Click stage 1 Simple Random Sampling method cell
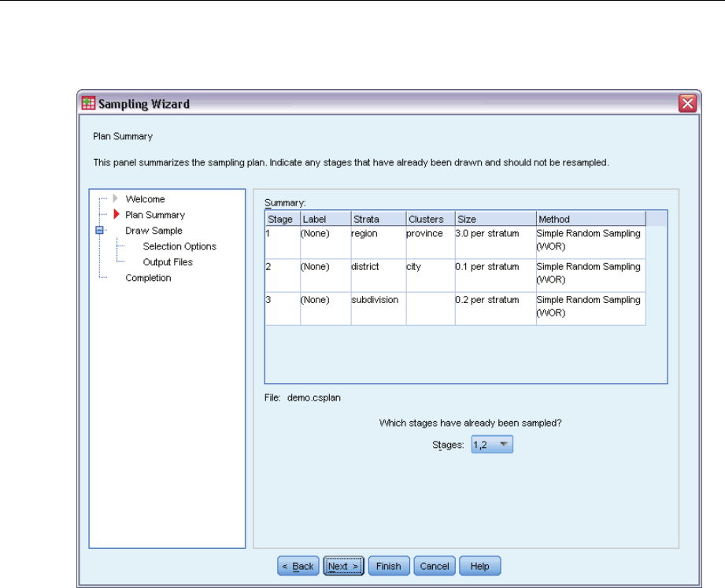The width and height of the screenshot is (725, 588). 591,242
